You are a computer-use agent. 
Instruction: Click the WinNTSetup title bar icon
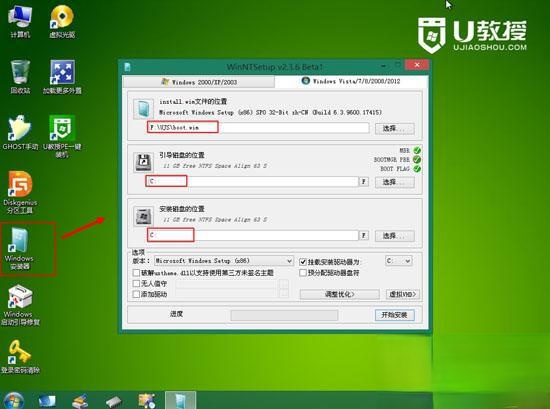[x=127, y=67]
